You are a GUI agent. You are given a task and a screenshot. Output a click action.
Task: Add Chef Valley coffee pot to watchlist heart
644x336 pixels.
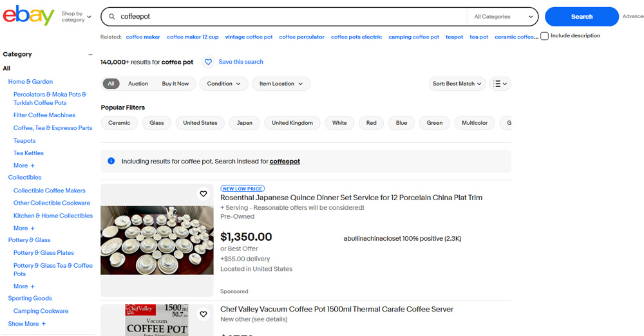click(x=204, y=314)
